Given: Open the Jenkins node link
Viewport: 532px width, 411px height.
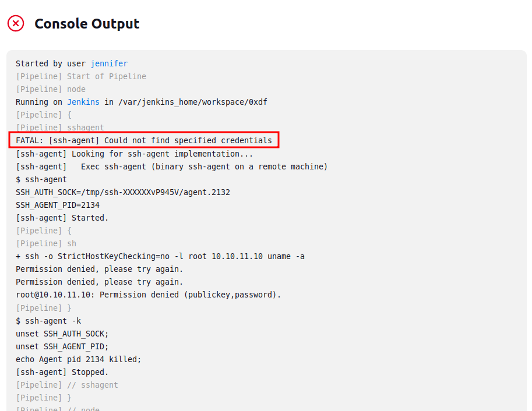Looking at the screenshot, I should click(x=83, y=102).
